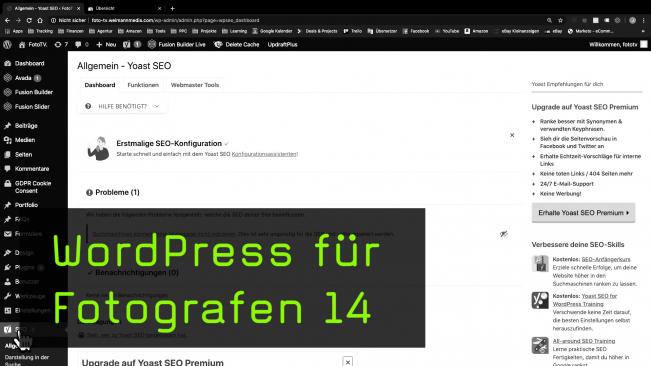Screen dimensions: 651x366
Task: Click the GDPR lock icon
Action: tap(7, 183)
